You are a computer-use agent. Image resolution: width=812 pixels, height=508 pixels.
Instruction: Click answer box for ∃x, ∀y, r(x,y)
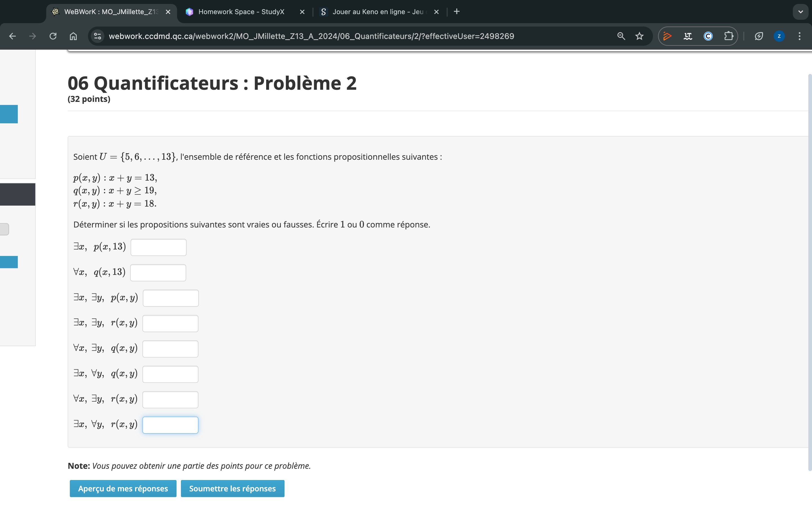[x=171, y=425]
